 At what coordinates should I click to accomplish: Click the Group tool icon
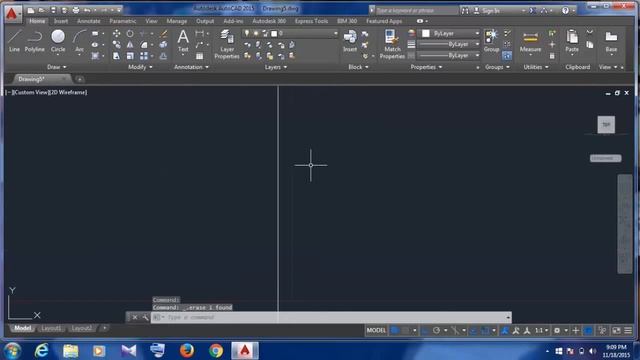click(x=491, y=41)
